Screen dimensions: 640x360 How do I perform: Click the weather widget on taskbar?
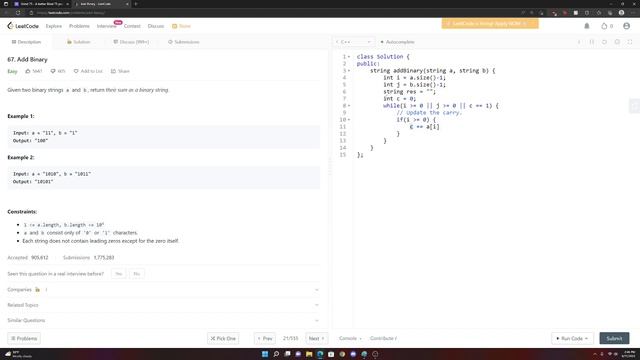tap(17, 354)
